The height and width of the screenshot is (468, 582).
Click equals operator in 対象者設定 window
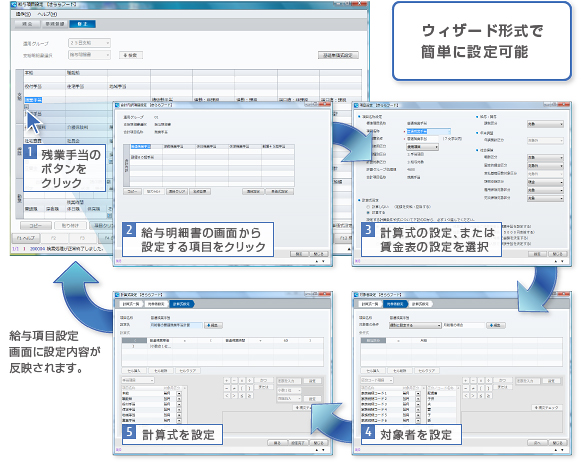click(465, 388)
